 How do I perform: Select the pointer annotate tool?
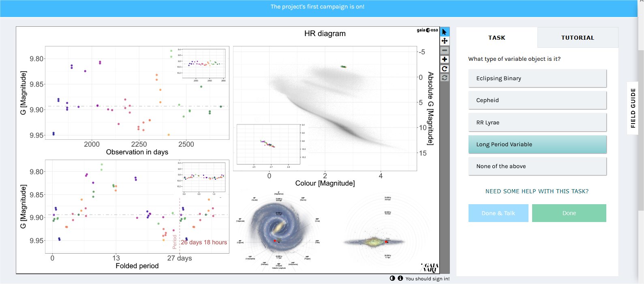[445, 32]
